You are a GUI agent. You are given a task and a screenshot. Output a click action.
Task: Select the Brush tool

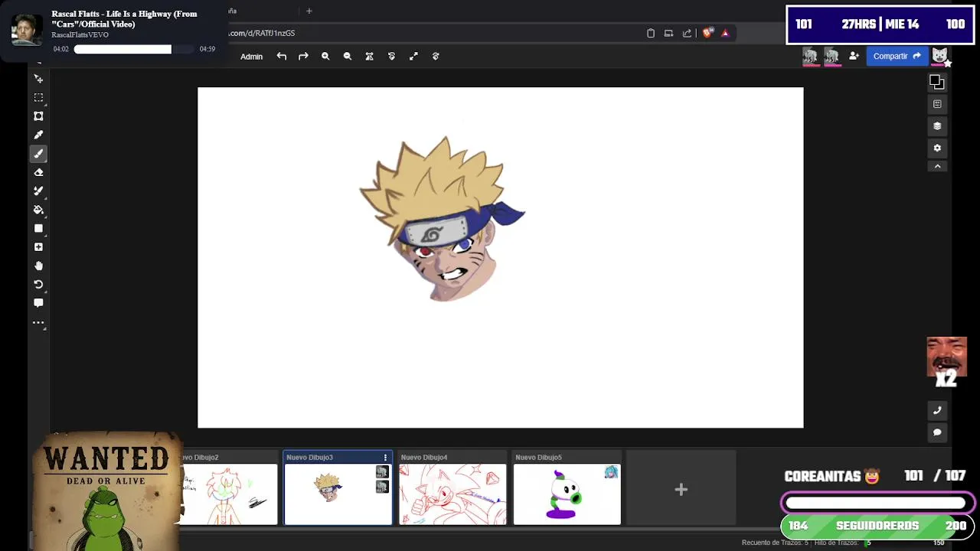(38, 154)
